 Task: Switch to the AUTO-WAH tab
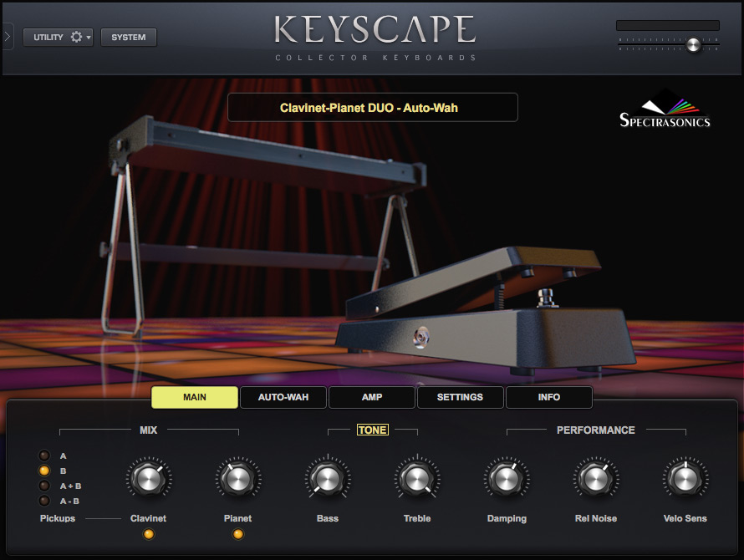(x=283, y=397)
